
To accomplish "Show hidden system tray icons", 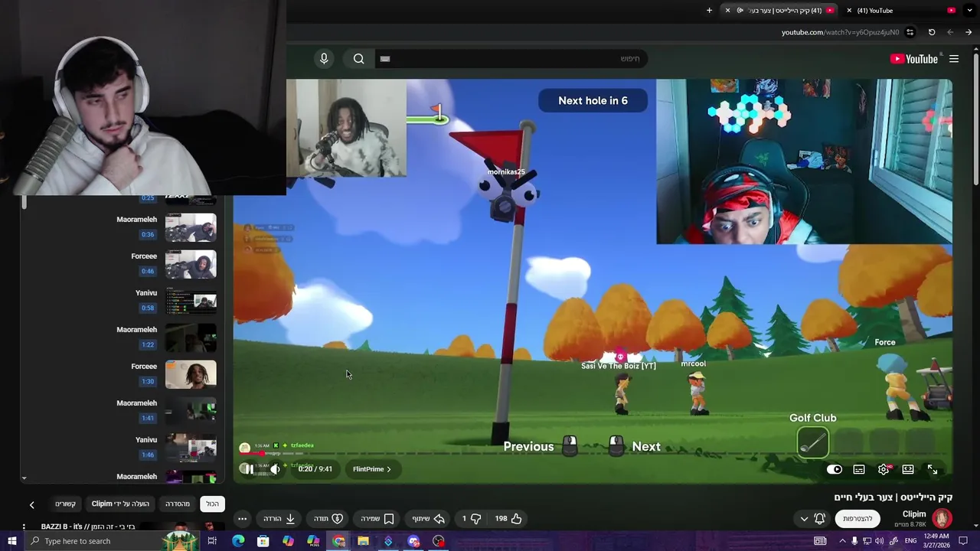I will [842, 541].
